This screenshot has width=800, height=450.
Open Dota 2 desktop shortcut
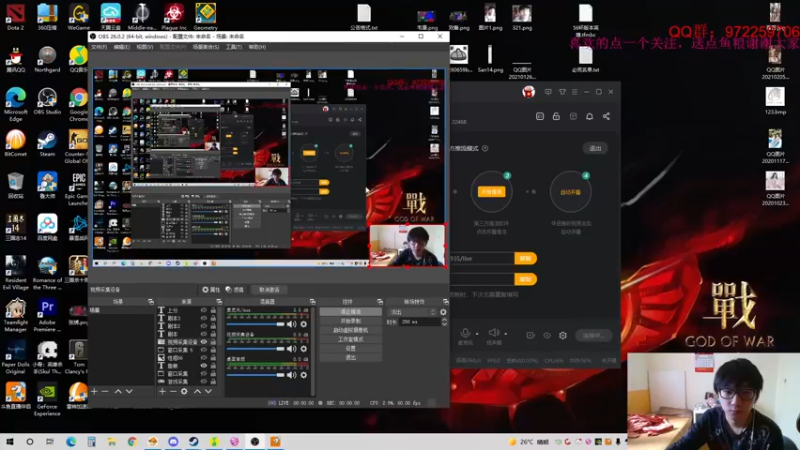[15, 17]
